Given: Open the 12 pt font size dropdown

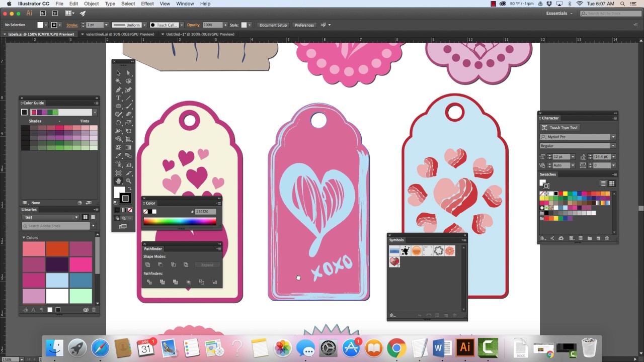Looking at the screenshot, I should pyautogui.click(x=573, y=157).
